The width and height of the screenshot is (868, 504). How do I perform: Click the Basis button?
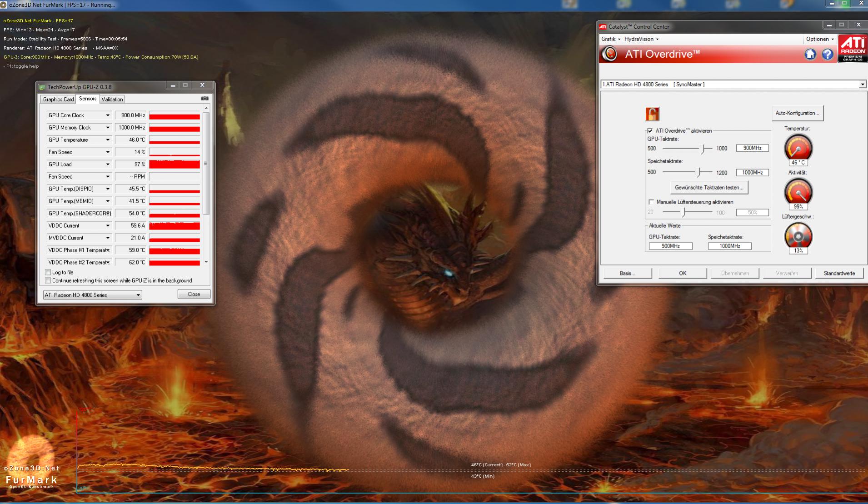[628, 273]
